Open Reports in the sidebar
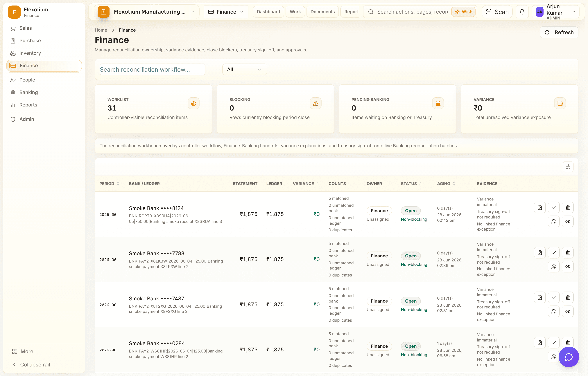Image resolution: width=588 pixels, height=376 pixels. pyautogui.click(x=44, y=105)
